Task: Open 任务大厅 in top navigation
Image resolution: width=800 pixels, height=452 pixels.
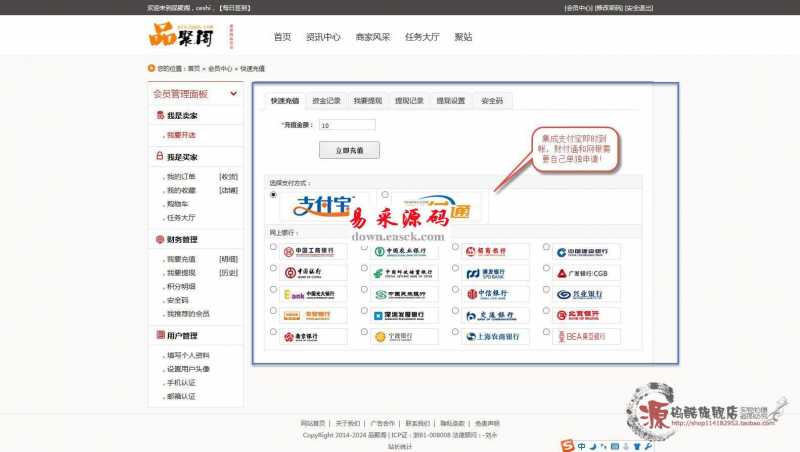Action: point(421,37)
